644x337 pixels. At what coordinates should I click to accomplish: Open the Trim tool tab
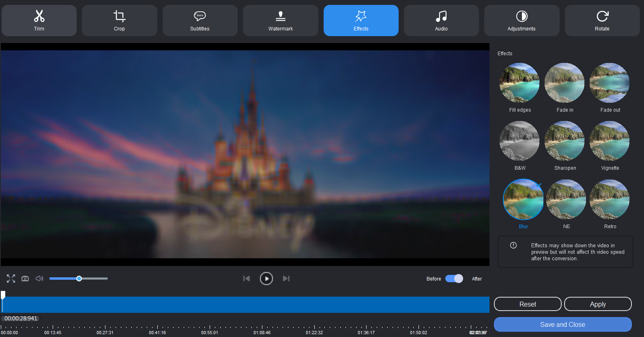(39, 20)
